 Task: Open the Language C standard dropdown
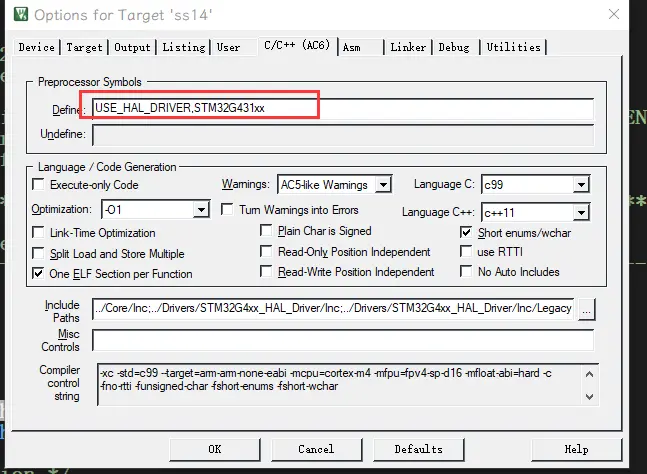point(581,185)
